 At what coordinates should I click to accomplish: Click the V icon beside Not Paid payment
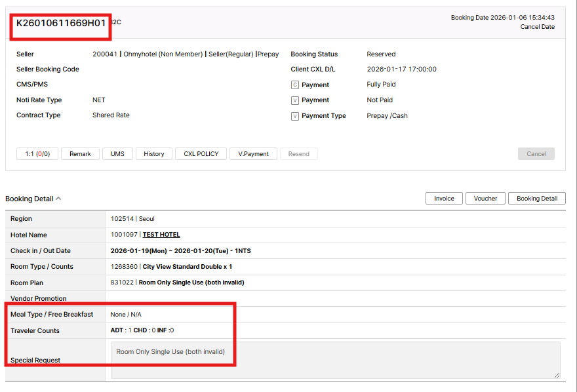[294, 100]
